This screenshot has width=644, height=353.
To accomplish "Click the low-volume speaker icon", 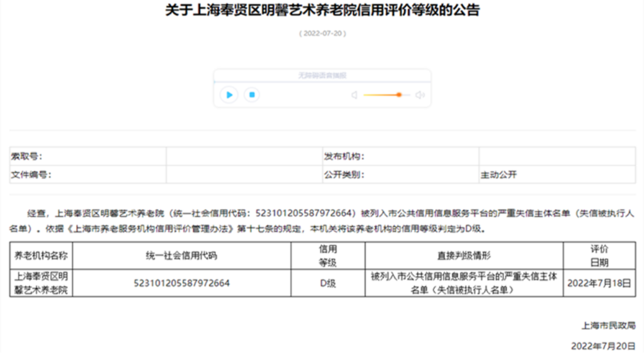I will tap(354, 95).
